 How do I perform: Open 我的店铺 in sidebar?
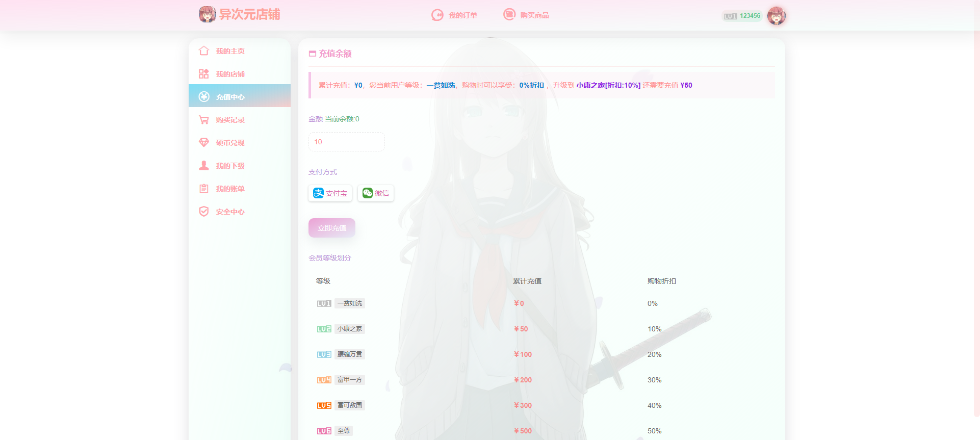point(240,74)
